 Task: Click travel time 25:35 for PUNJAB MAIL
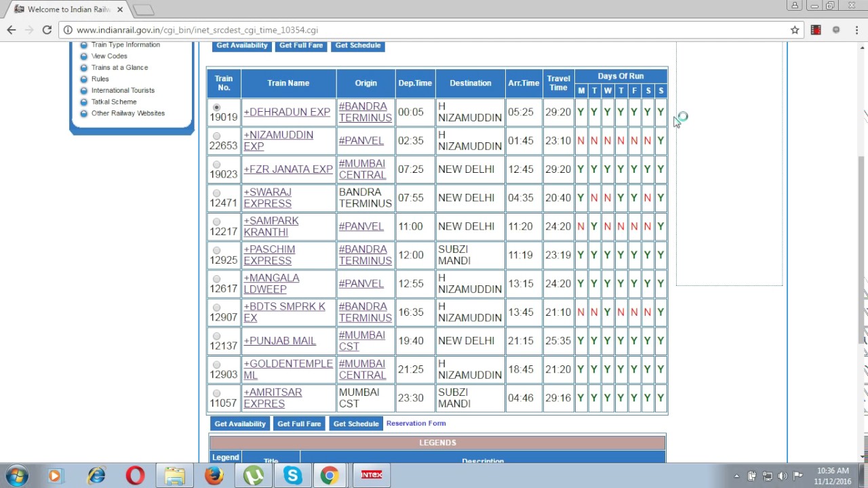tap(558, 341)
